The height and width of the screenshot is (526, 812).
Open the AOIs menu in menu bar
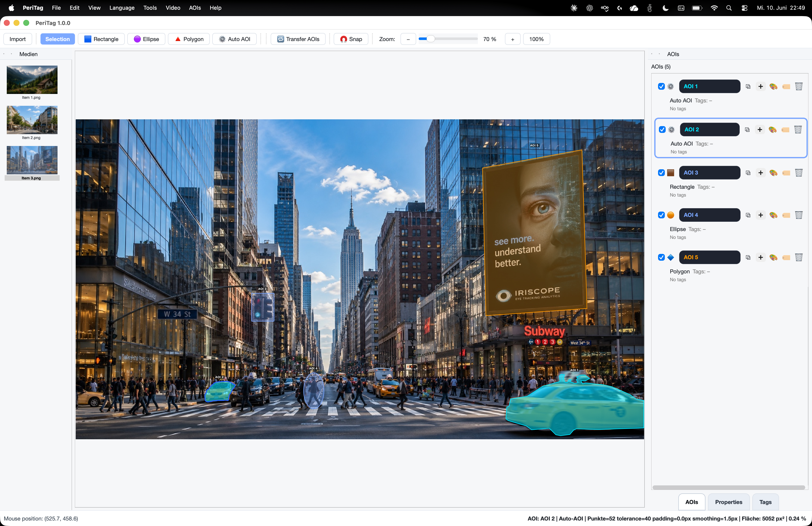[195, 8]
